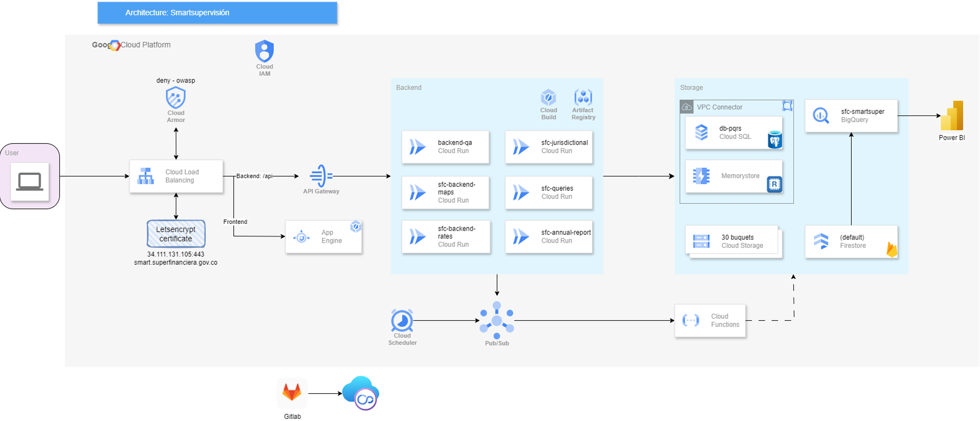Click the 'sfc-smartsuper' BigQuery label
Screen dimensions: 980x421
pos(862,112)
